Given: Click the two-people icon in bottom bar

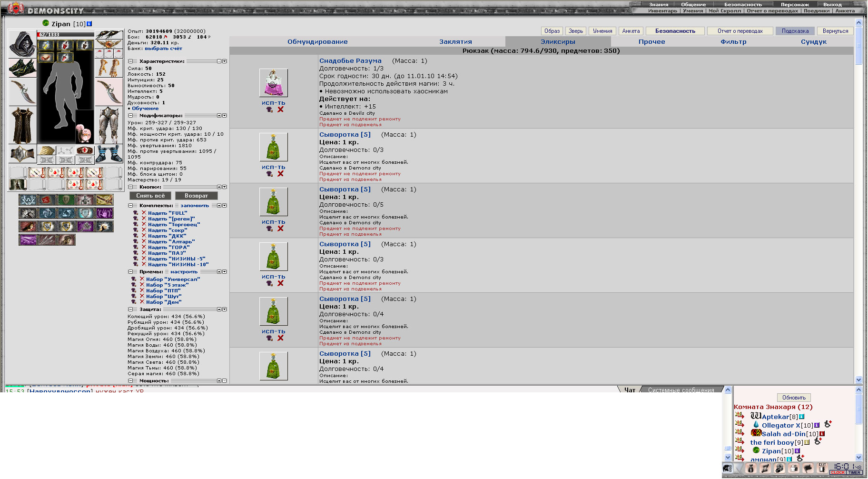Looking at the screenshot, I should point(793,469).
